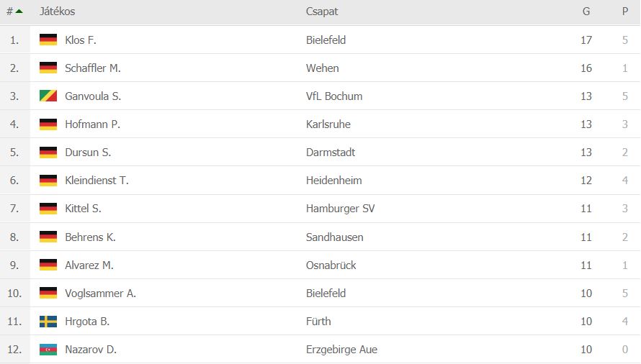Open team Erzgebirge Aue
The height and width of the screenshot is (364, 641).
pyautogui.click(x=341, y=350)
